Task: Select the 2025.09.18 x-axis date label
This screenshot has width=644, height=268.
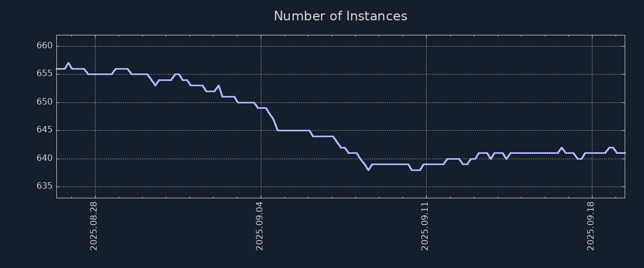Action: 591,226
